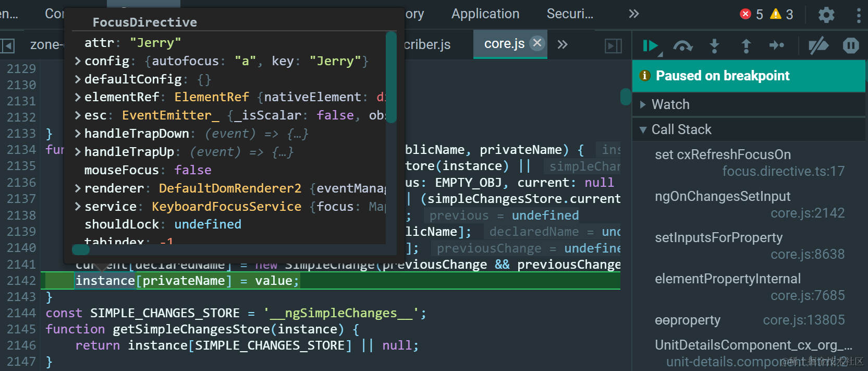Expand the elementRef property

tap(78, 98)
